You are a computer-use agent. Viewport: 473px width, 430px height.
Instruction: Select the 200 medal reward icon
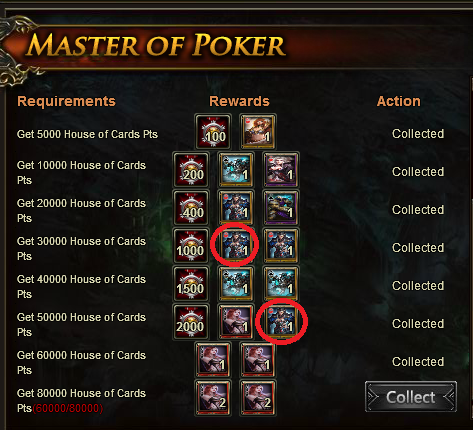coord(191,170)
